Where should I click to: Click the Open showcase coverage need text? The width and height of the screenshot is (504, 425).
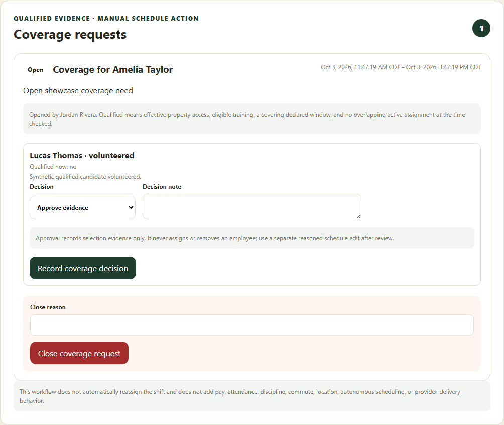[x=78, y=91]
